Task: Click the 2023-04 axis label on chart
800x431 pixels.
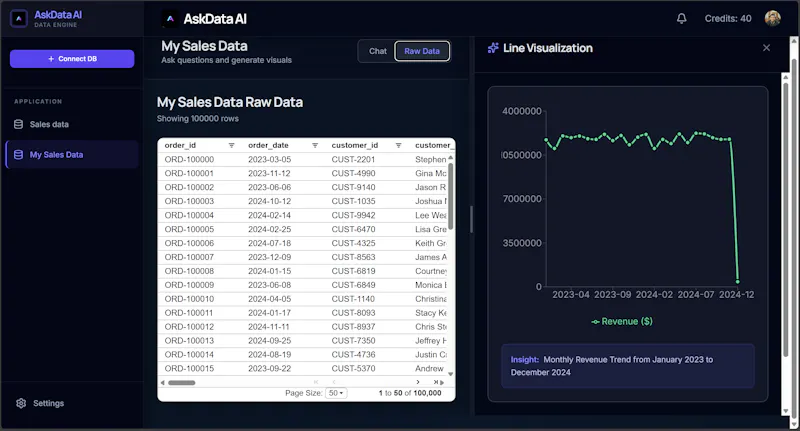Action: click(570, 294)
